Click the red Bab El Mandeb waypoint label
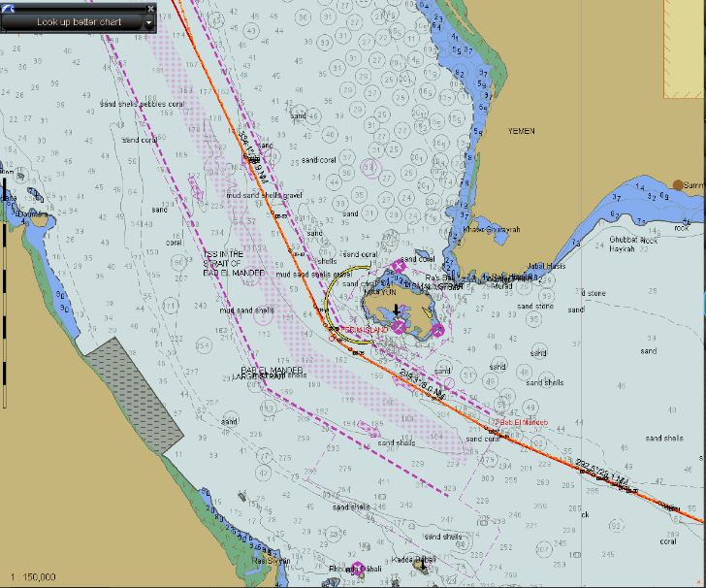 click(x=523, y=423)
